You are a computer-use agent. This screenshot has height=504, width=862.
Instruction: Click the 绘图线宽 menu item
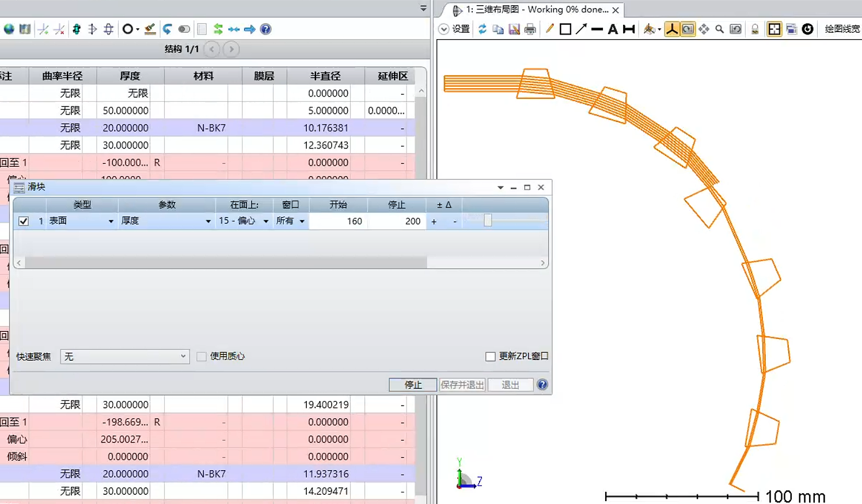point(842,29)
